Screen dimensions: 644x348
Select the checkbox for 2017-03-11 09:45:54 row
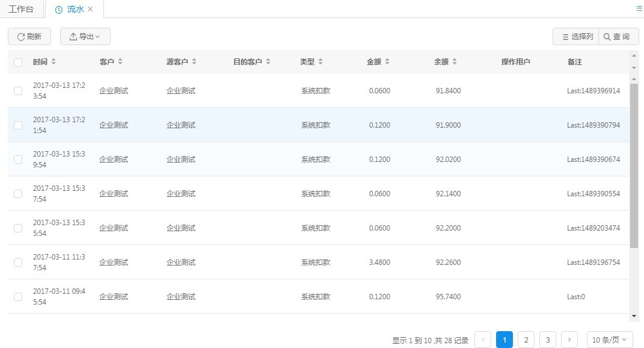tap(18, 297)
